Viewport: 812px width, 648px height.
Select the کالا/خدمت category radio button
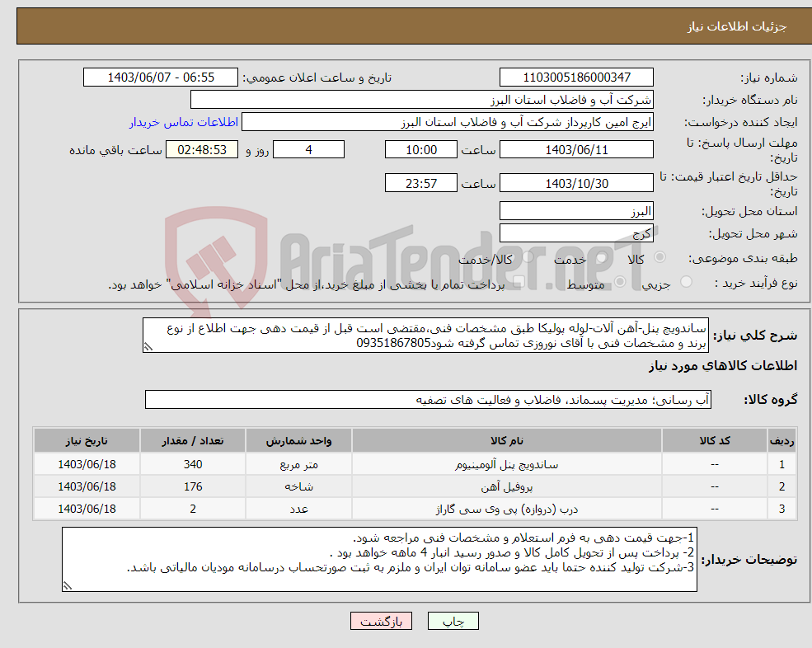(527, 257)
